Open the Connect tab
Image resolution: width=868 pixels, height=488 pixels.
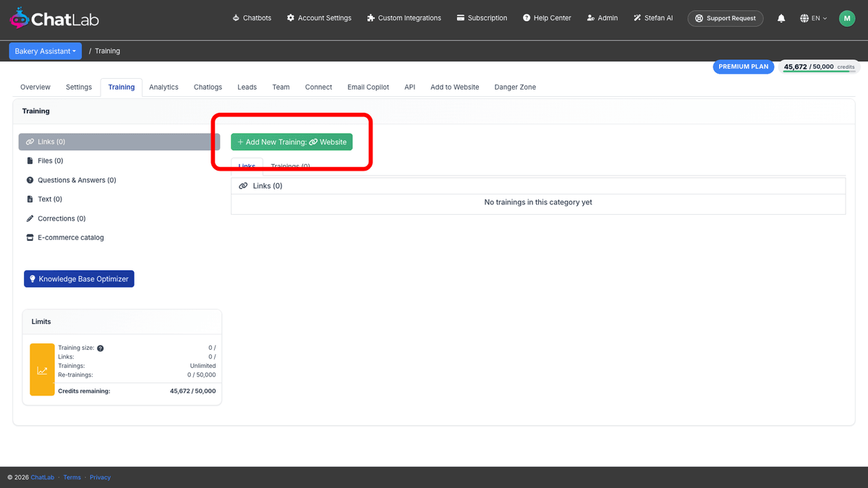pyautogui.click(x=318, y=87)
